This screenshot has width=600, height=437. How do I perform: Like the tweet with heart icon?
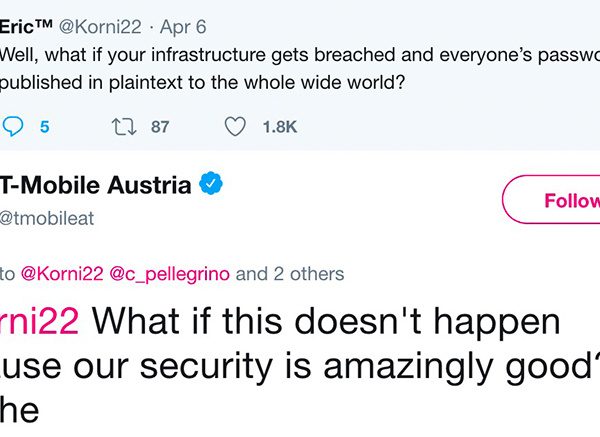235,127
